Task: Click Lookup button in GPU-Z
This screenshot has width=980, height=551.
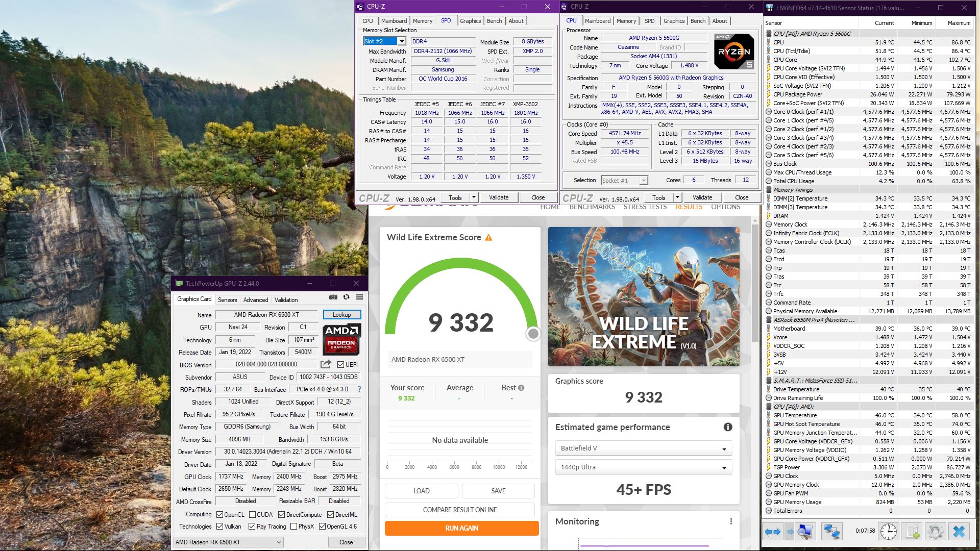Action: pos(341,315)
